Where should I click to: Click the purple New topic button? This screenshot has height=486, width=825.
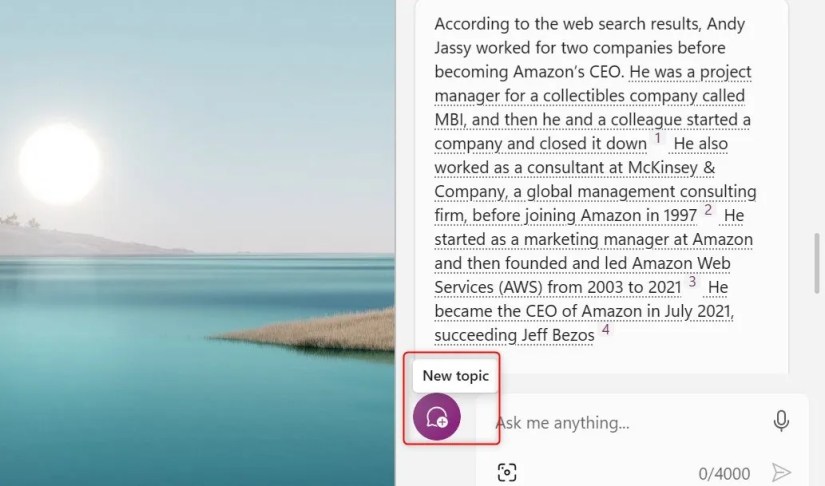437,416
